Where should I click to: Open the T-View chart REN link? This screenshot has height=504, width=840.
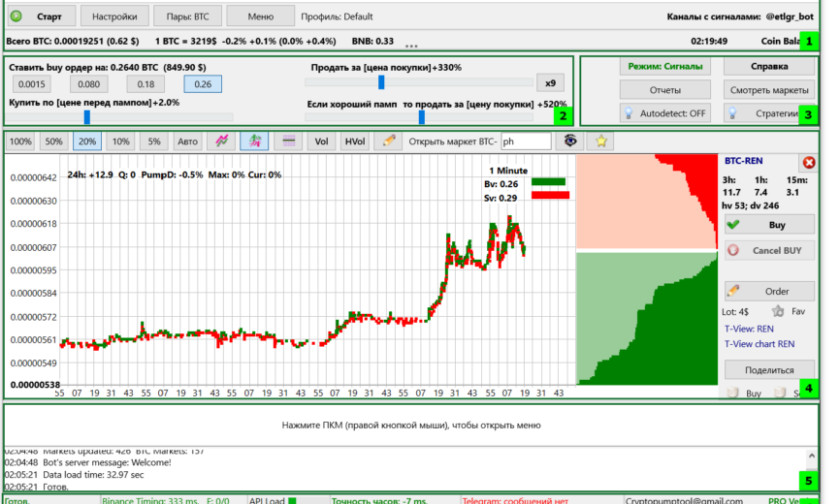tap(759, 344)
